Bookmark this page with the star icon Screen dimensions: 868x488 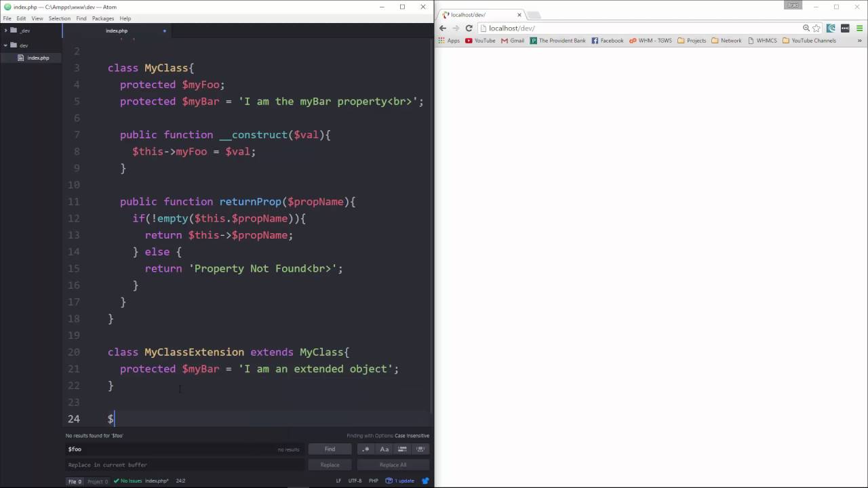point(816,28)
